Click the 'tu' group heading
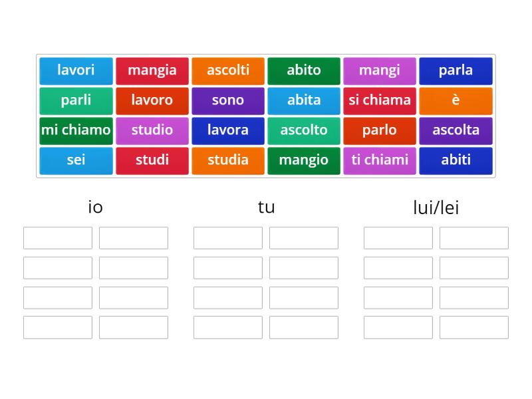 point(266,207)
